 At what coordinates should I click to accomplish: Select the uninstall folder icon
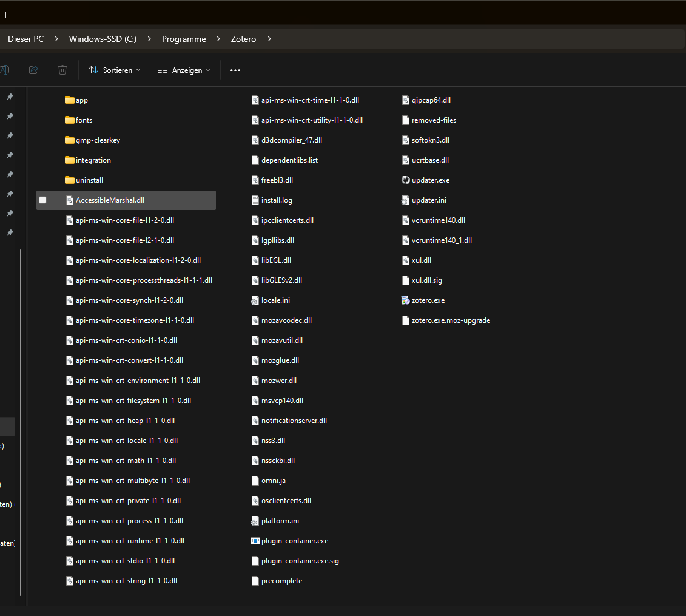click(x=70, y=180)
